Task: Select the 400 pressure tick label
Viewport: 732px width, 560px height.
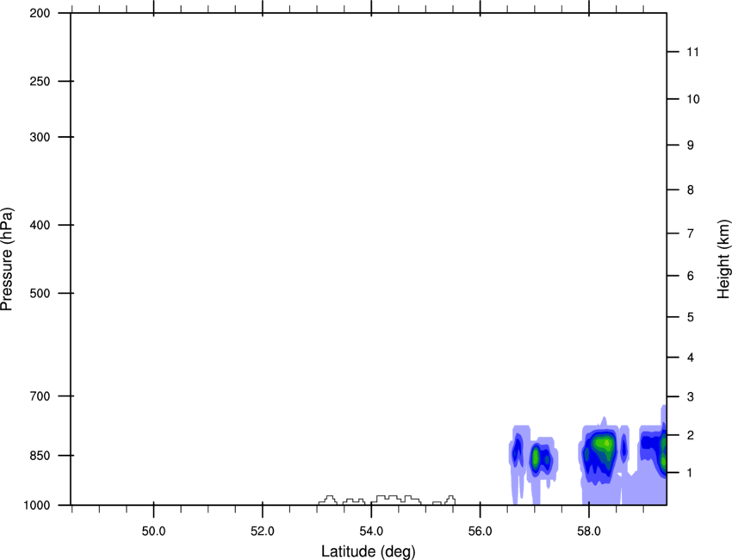Action: click(40, 225)
